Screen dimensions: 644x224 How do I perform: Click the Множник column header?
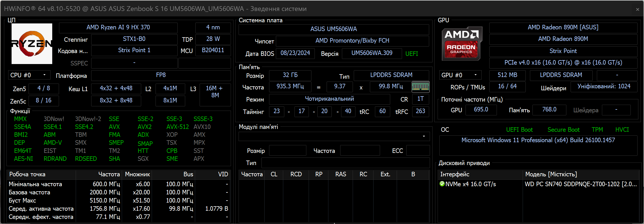tap(137, 174)
